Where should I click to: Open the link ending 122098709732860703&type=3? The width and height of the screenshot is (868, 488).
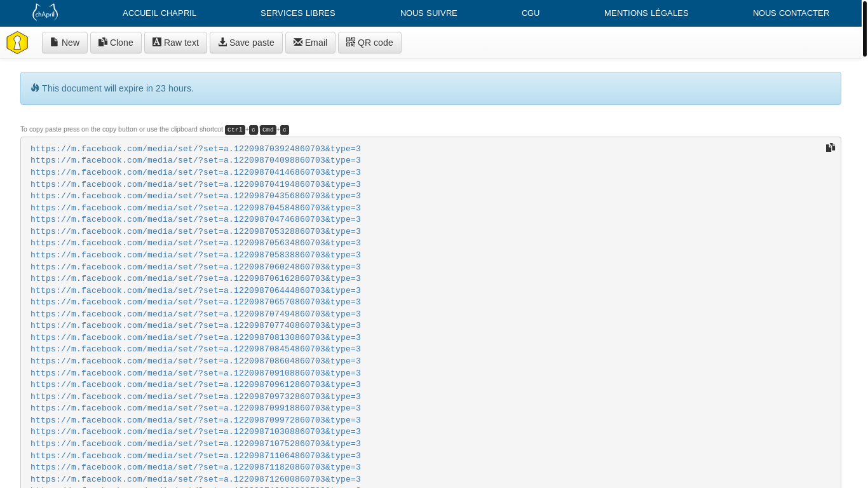coord(196,396)
